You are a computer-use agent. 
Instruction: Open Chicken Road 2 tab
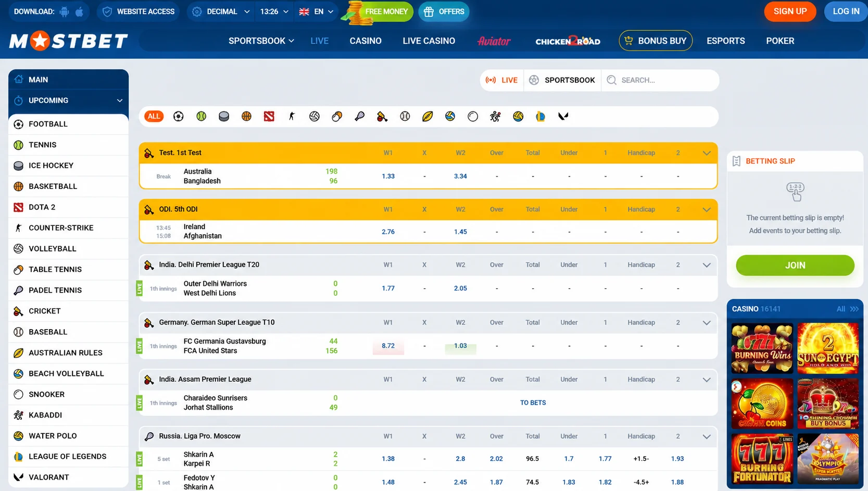(568, 41)
